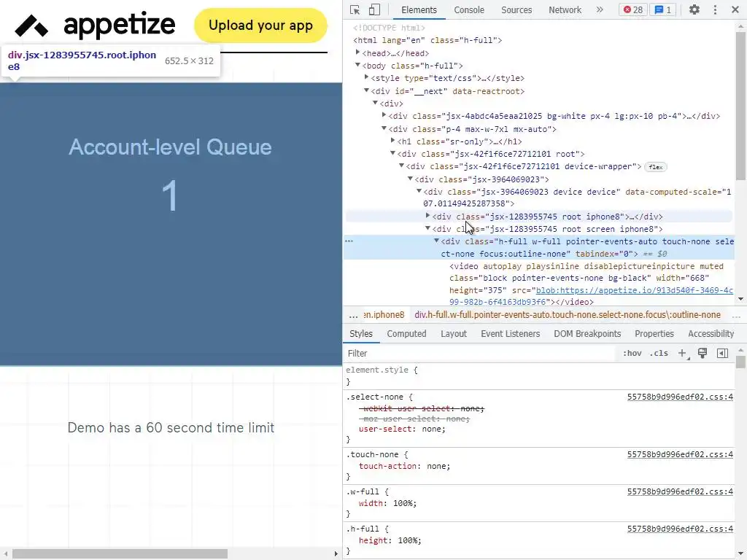Click the page horizontal scrollbar thumb

pyautogui.click(x=120, y=554)
